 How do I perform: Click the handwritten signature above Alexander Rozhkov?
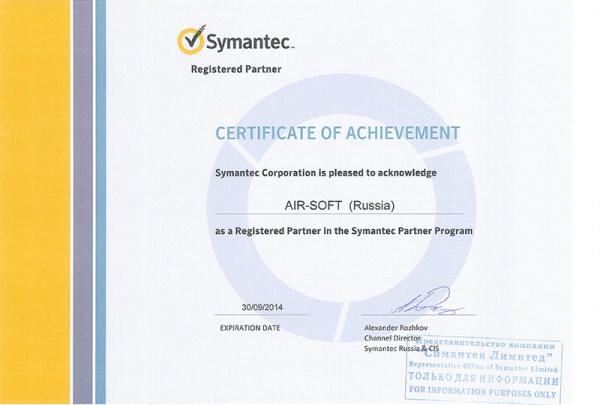(x=427, y=301)
